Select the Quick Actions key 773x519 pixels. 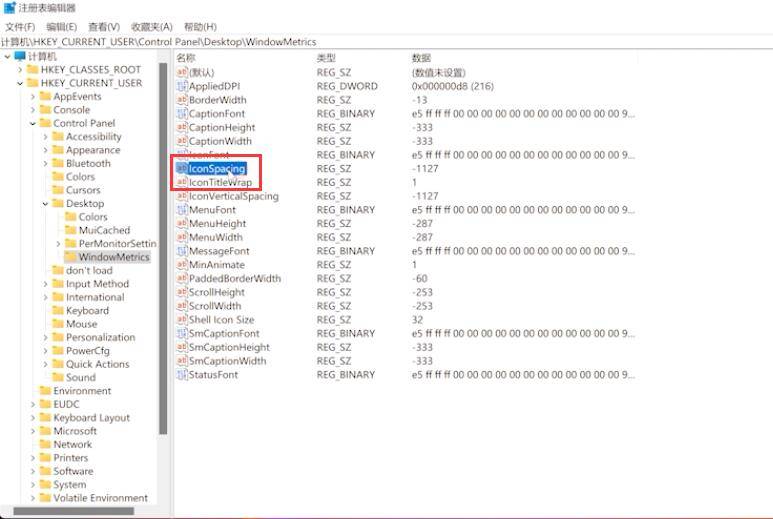(98, 364)
